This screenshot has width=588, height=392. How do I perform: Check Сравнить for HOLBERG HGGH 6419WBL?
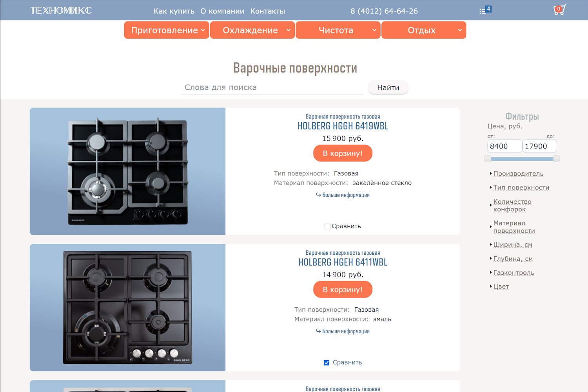click(x=327, y=227)
